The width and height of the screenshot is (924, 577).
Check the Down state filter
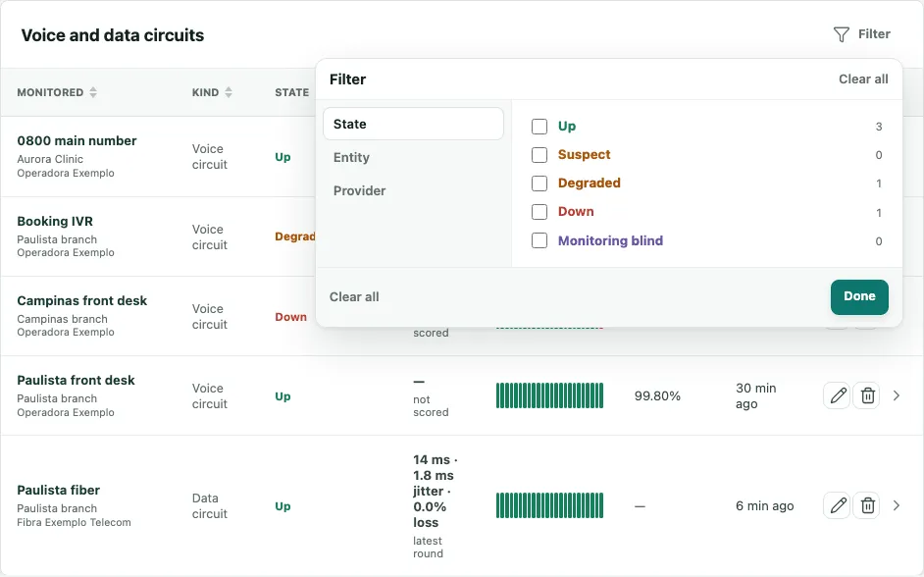(x=539, y=212)
